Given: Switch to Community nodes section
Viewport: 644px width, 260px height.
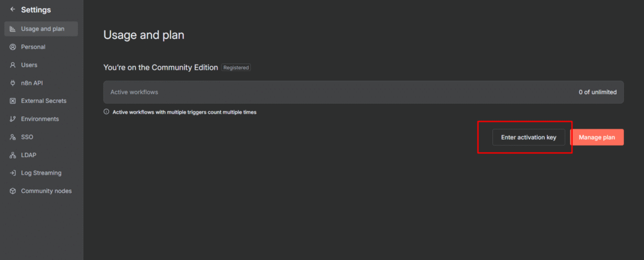Looking at the screenshot, I should coord(46,191).
